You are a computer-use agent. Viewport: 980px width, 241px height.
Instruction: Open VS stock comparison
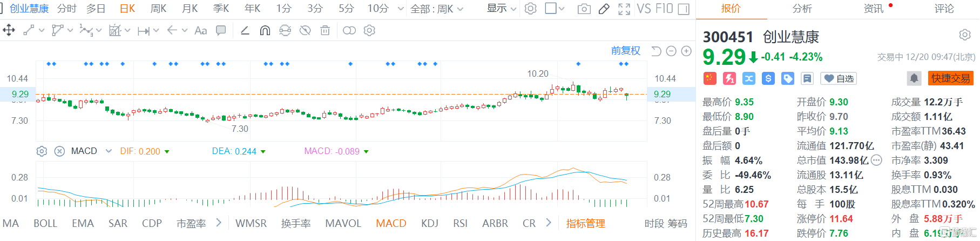[644, 9]
